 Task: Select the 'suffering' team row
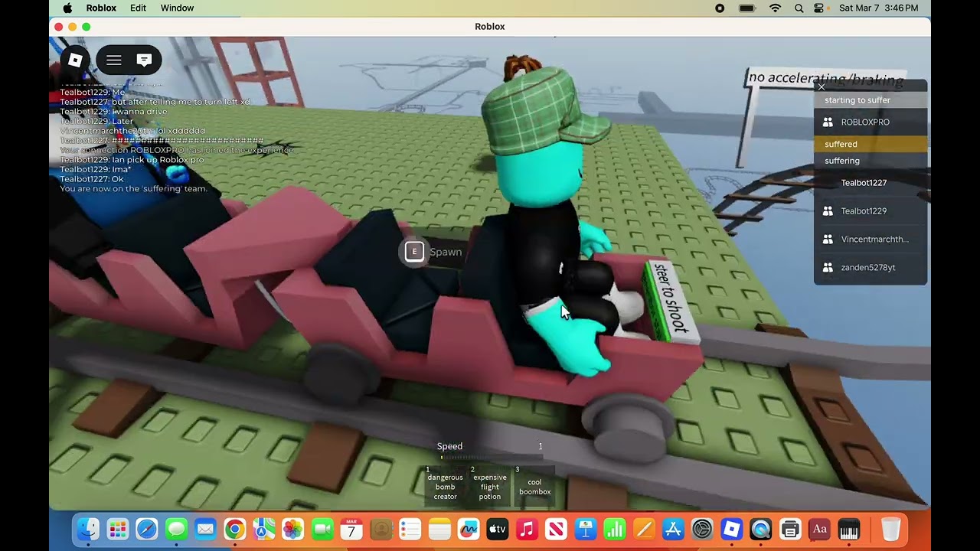(871, 161)
